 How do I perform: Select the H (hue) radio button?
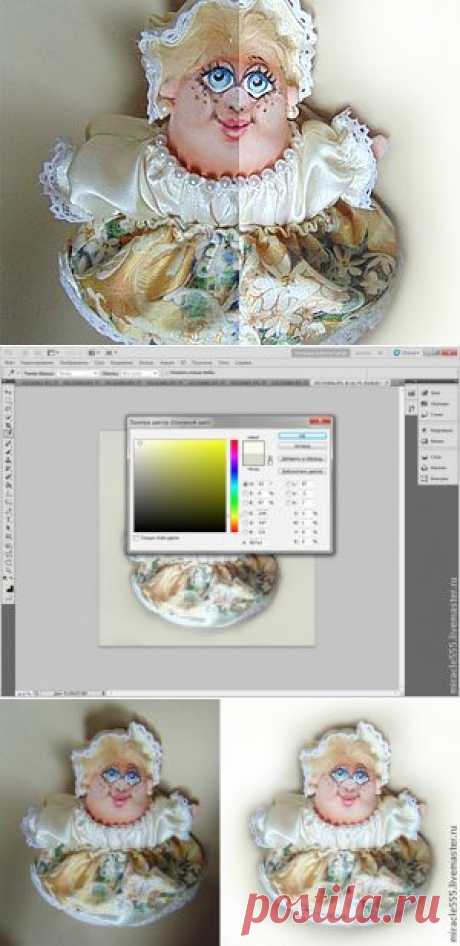tap(246, 483)
